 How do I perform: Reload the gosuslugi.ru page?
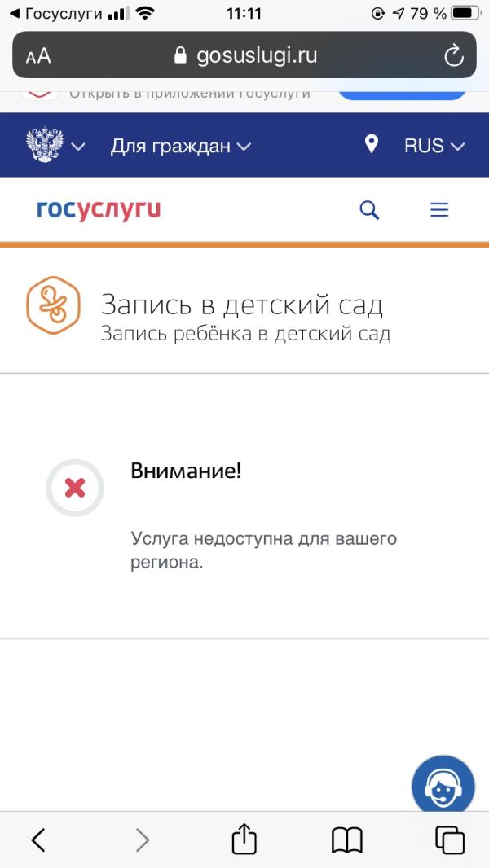[454, 55]
